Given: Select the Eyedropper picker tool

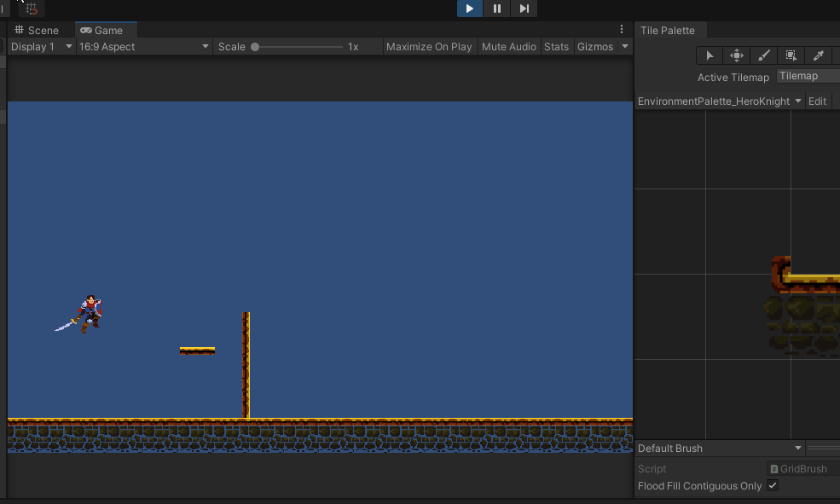Looking at the screenshot, I should [x=818, y=55].
